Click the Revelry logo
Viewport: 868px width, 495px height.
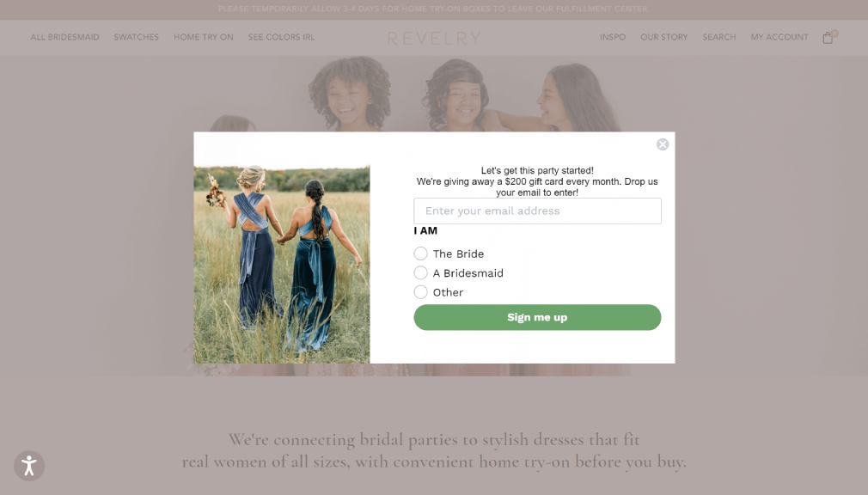pyautogui.click(x=434, y=39)
